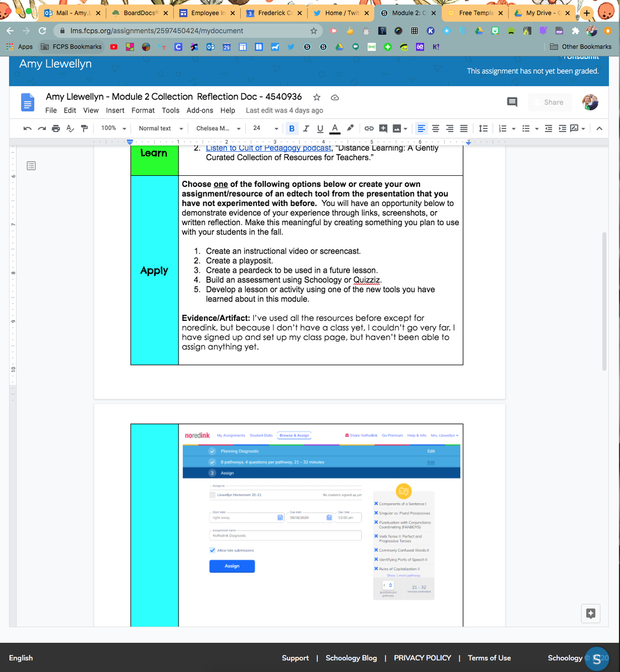Select the paint format tool
620x672 pixels.
[x=85, y=128]
